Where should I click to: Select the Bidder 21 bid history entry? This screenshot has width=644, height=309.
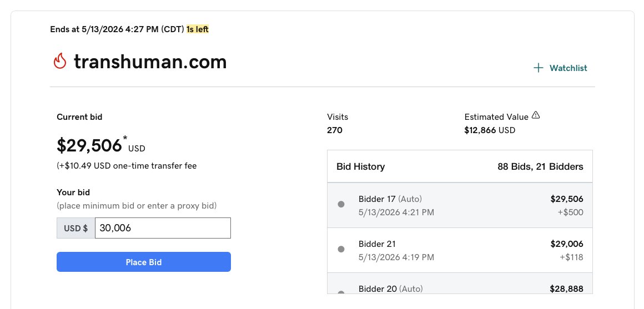coord(460,250)
